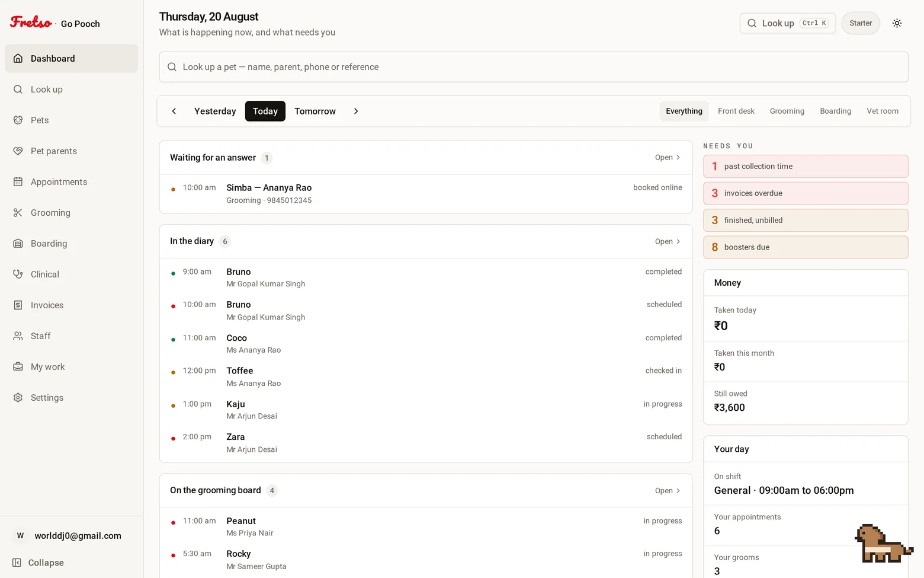Click the Look up magnifier icon in sidebar
Screen dimensions: 924x578
pos(18,90)
